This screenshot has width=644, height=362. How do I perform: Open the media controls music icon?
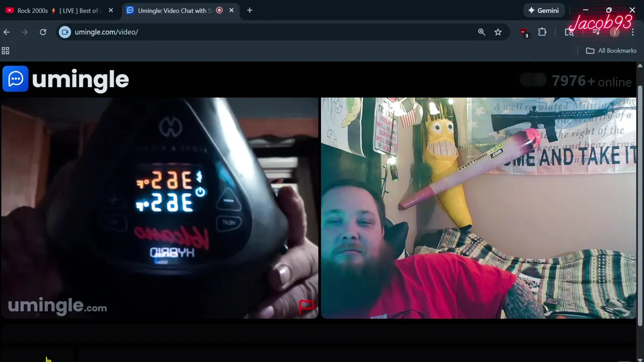coord(596,32)
